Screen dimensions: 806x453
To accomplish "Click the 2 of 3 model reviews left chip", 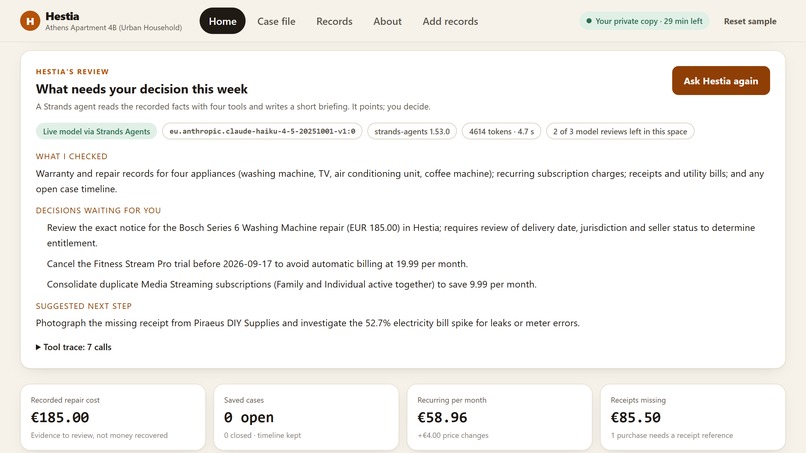I will pos(620,131).
